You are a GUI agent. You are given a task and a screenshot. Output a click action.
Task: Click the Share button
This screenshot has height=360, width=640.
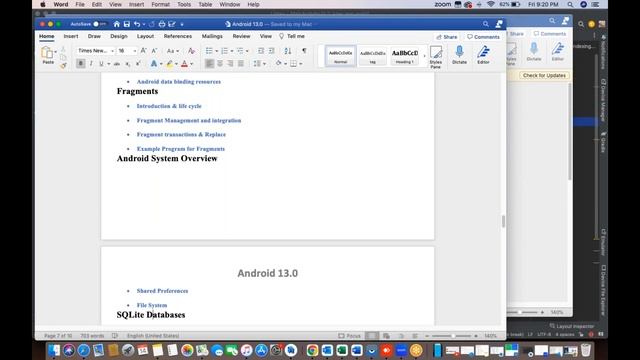pyautogui.click(x=447, y=37)
